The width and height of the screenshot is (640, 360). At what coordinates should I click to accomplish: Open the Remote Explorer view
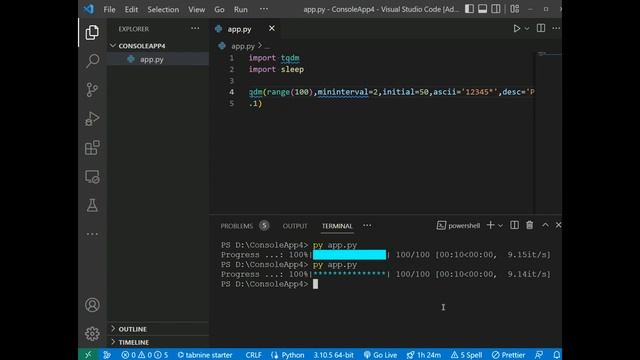point(92,177)
